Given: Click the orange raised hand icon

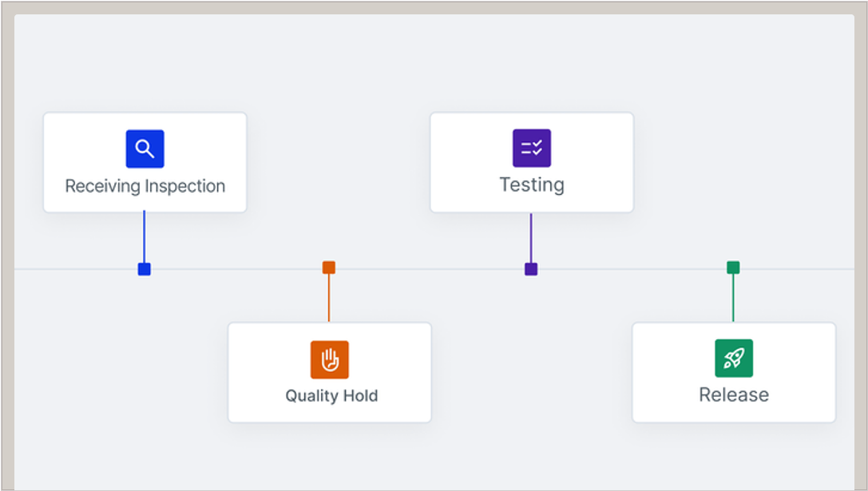Looking at the screenshot, I should click(x=329, y=359).
